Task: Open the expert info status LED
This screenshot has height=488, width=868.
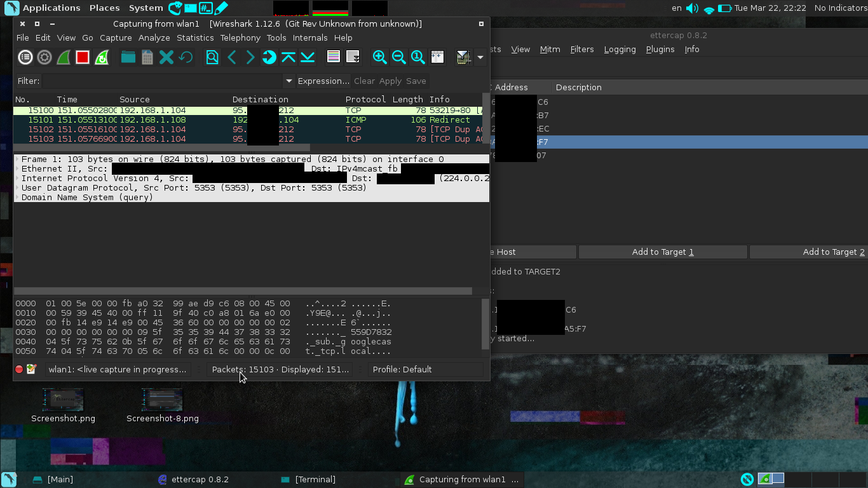Action: coord(19,369)
